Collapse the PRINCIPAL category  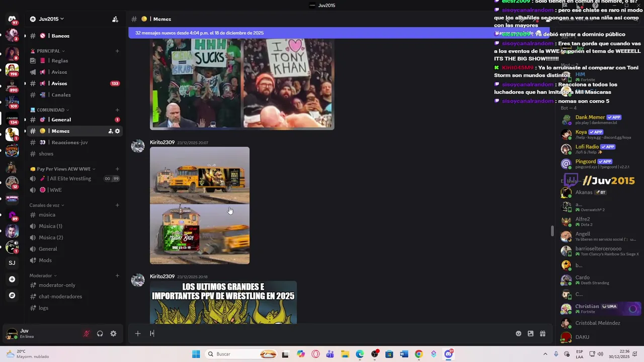(47, 51)
